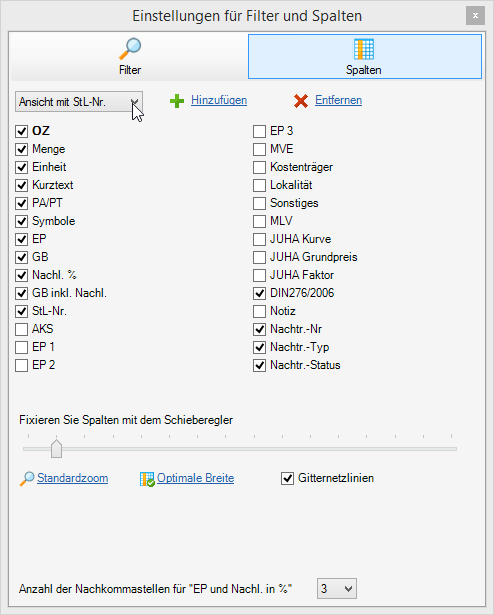Enable the Notiz checkbox

tap(259, 311)
